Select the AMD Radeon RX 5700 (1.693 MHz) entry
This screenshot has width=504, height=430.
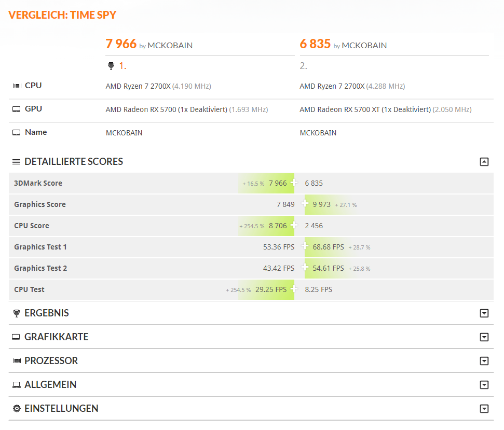(187, 110)
